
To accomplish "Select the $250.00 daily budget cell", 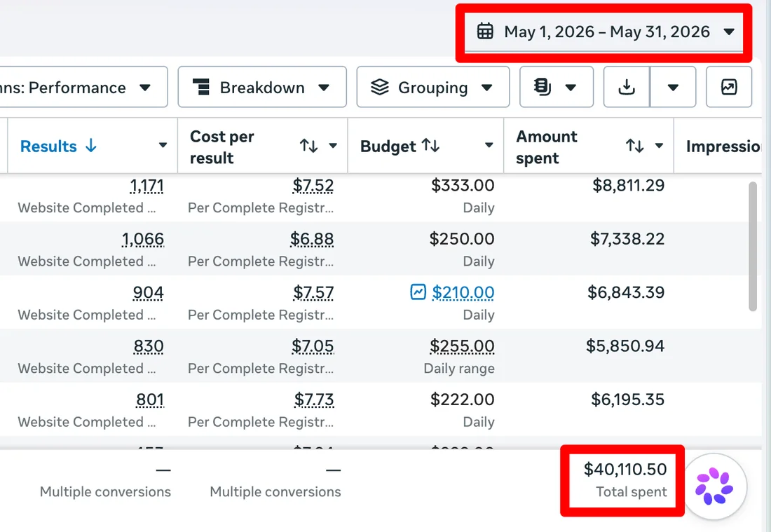I will (462, 240).
